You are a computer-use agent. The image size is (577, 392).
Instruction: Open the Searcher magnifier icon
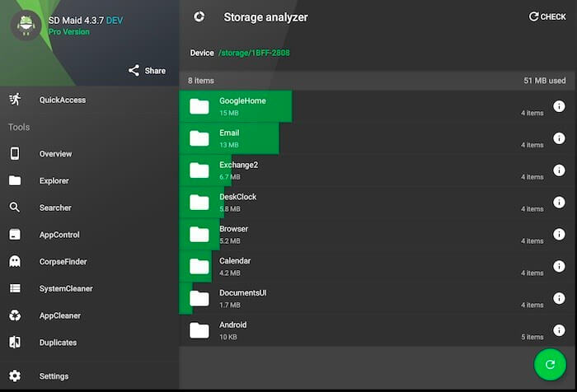(15, 208)
